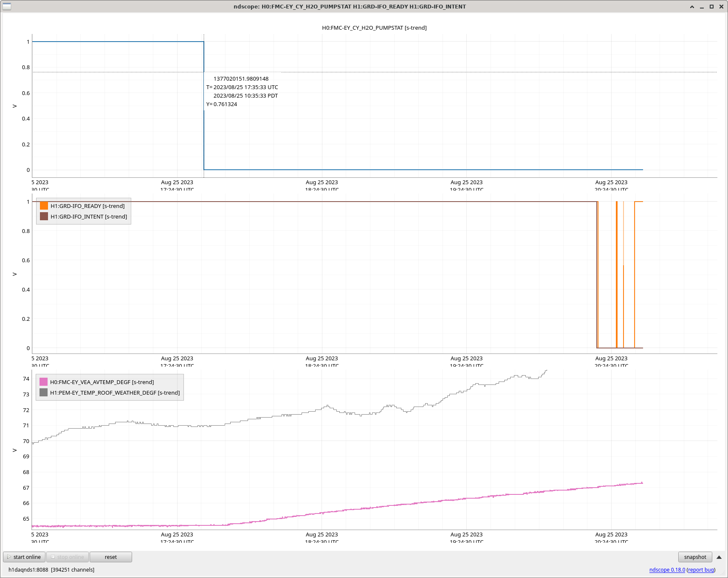Image resolution: width=728 pixels, height=578 pixels.
Task: Click y-axis tick 0.6 in the IFO_READY plot
Action: coord(26,260)
